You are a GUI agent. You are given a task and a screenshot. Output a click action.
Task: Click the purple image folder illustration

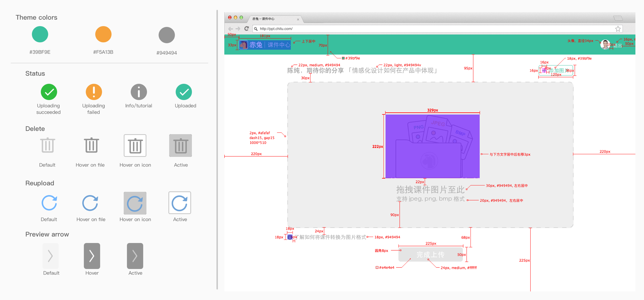pyautogui.click(x=433, y=146)
